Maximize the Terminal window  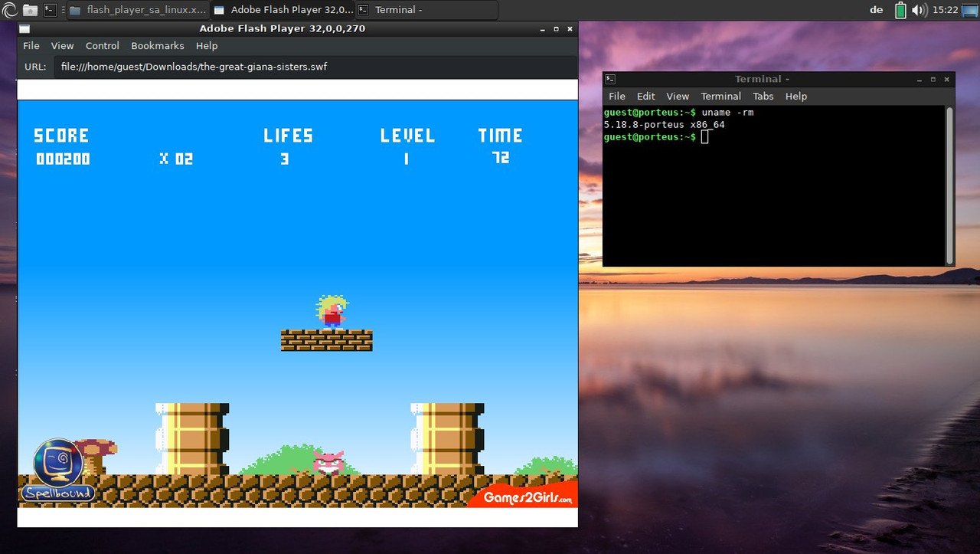(933, 79)
